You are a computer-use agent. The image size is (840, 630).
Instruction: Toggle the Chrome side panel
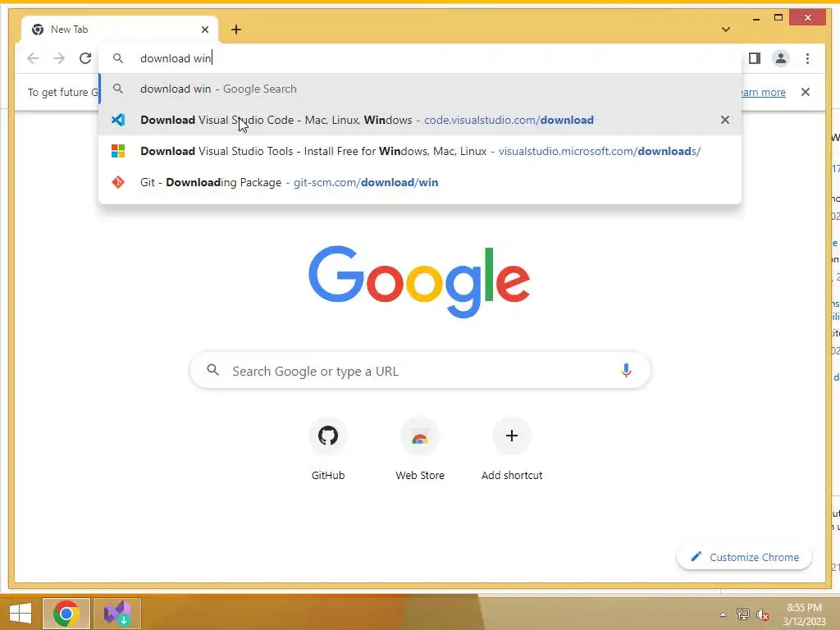(x=755, y=58)
